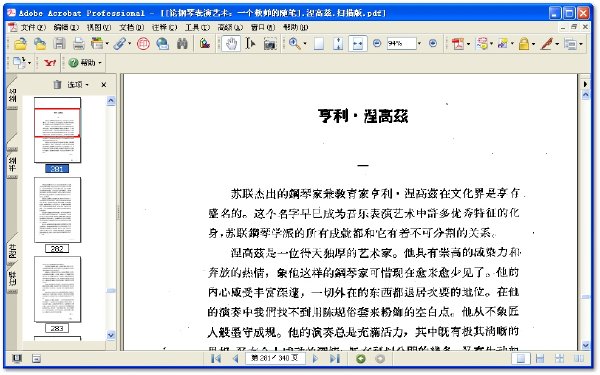This screenshot has height=375, width=600.
Task: Click the yellow padlock Secure icon
Action: click(524, 44)
